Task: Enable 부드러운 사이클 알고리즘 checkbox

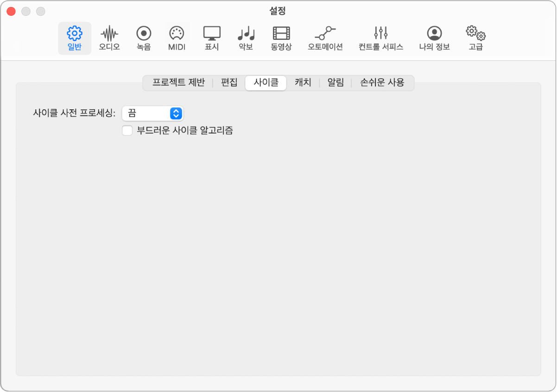Action: point(127,131)
